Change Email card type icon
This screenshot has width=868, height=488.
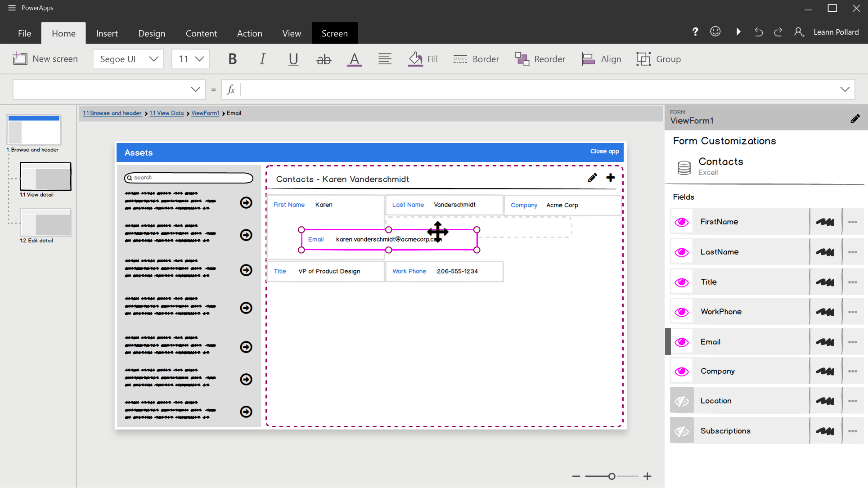click(825, 342)
